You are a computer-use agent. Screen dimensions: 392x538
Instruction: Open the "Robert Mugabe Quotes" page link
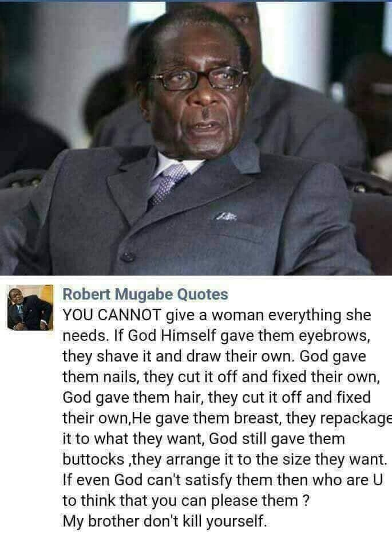click(145, 294)
